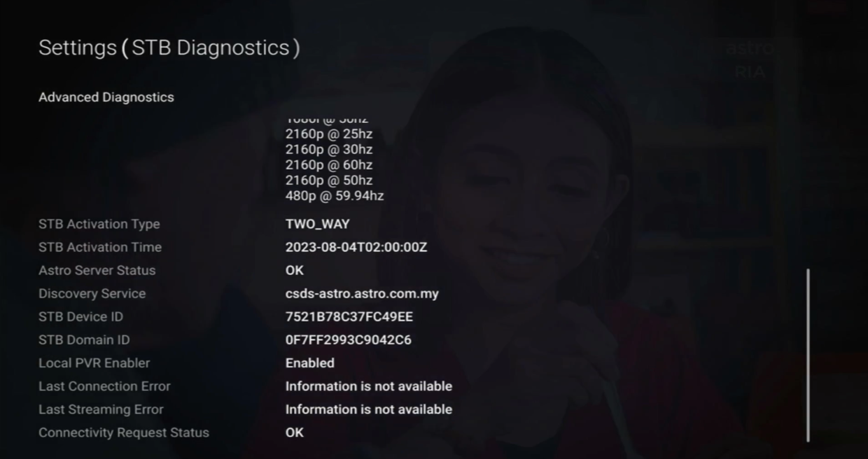The width and height of the screenshot is (868, 459).
Task: Click the vertical scrollbar on the right
Action: point(808,355)
